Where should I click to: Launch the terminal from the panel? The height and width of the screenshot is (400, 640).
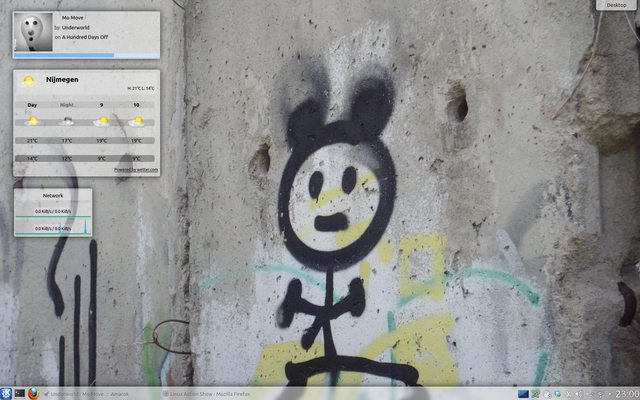tap(20, 393)
